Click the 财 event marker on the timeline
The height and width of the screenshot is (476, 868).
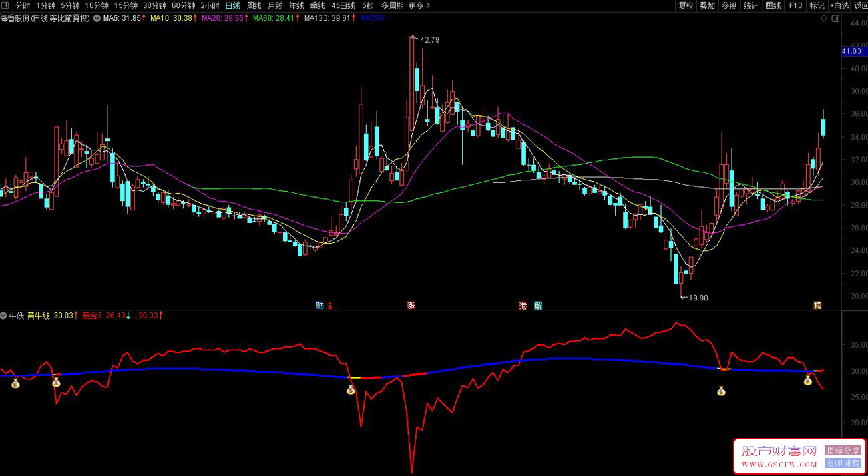click(320, 306)
